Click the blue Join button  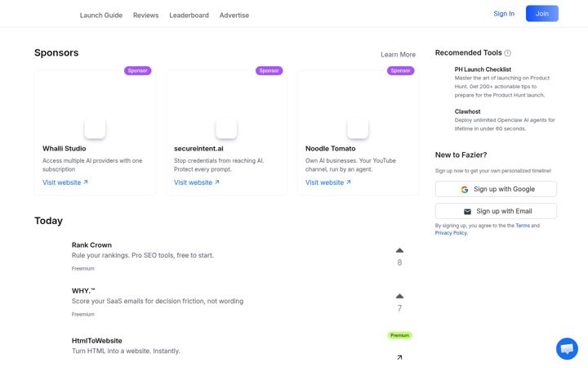pyautogui.click(x=542, y=14)
